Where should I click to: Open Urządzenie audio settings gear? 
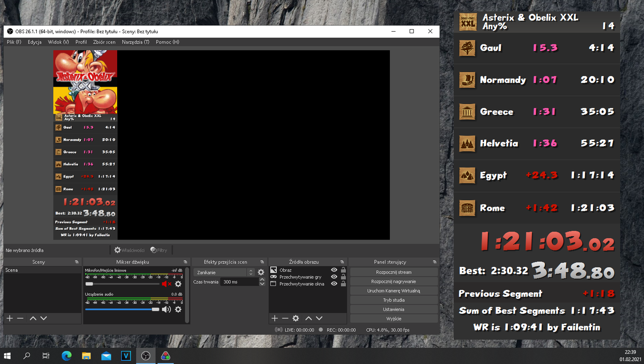pos(178,309)
